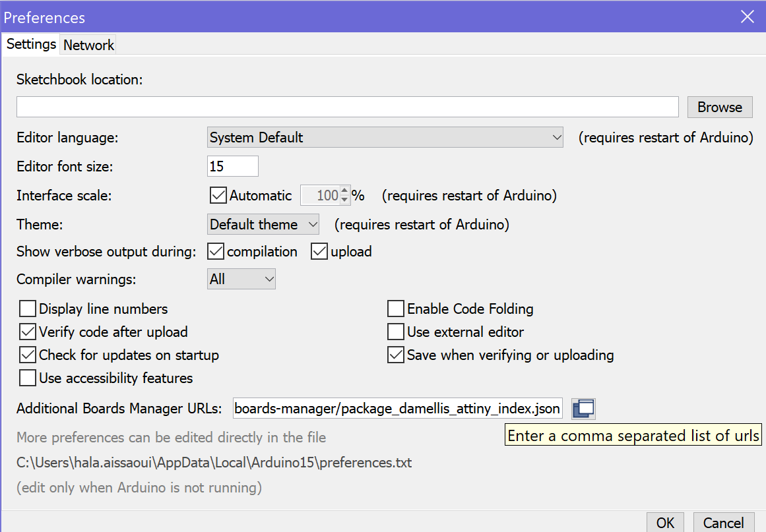Open the Additional Boards Manager URLs editor window
The image size is (766, 532).
[x=583, y=409]
